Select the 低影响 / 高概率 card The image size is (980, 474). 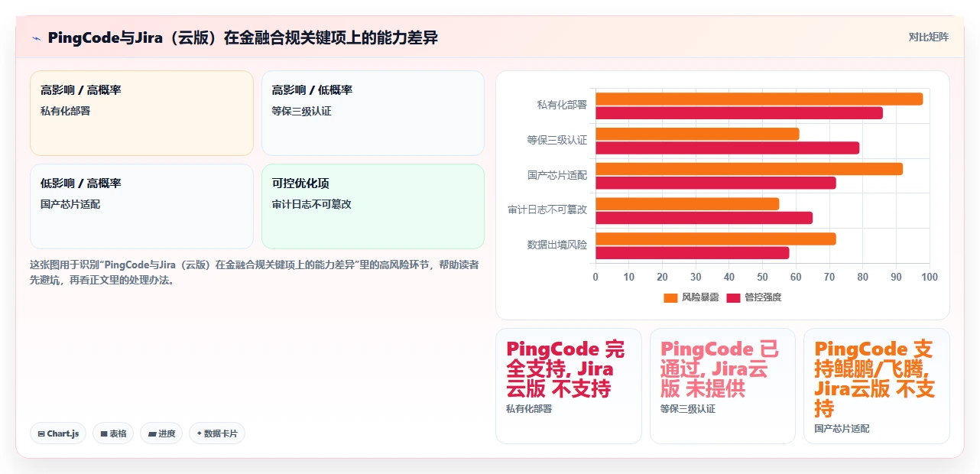[x=141, y=206]
